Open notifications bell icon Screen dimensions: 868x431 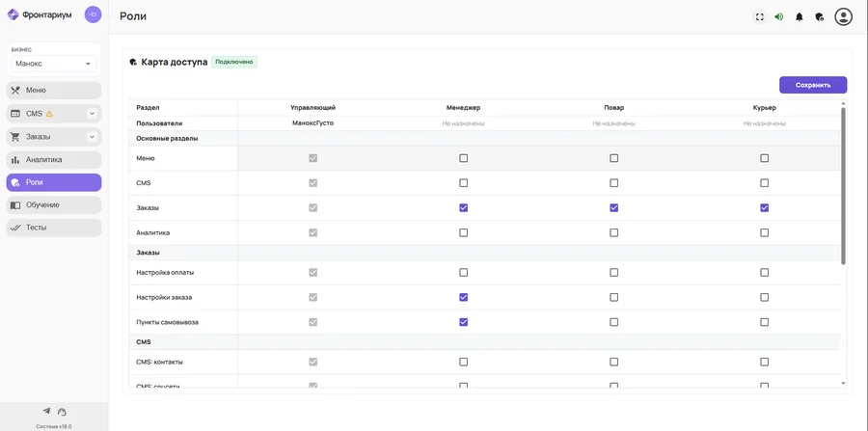[799, 16]
